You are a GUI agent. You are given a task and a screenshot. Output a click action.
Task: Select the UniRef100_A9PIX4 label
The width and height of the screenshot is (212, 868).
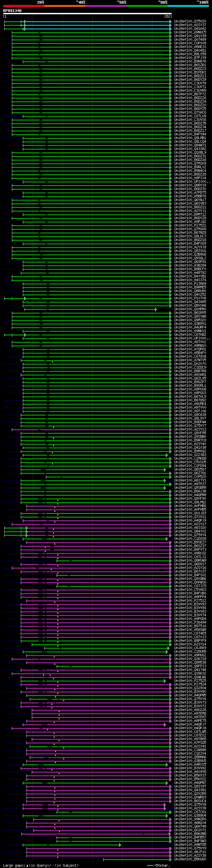[x=190, y=178]
